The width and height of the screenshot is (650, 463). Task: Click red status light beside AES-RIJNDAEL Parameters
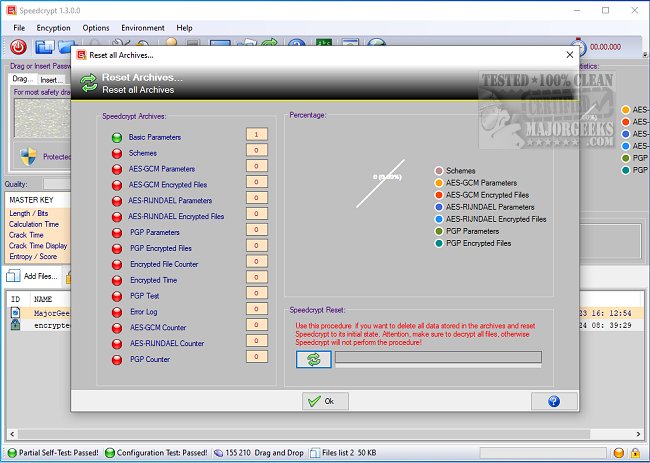tap(117, 201)
